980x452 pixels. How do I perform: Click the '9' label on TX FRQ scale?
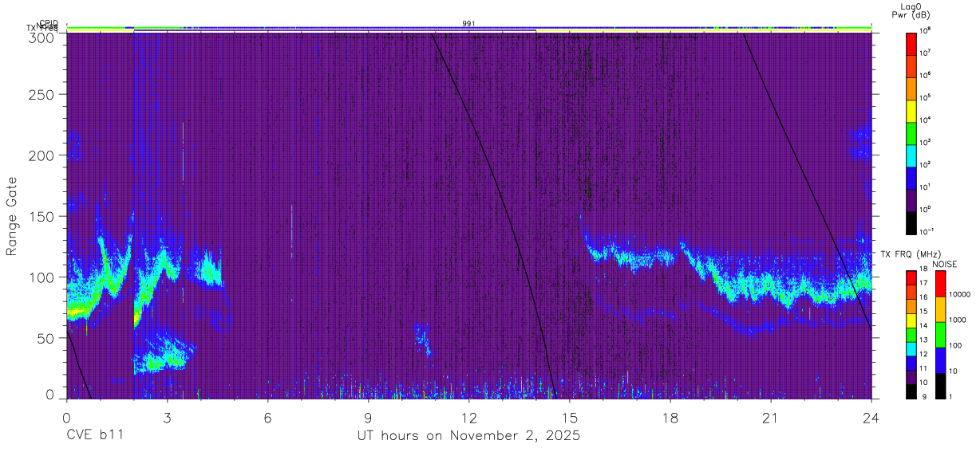(x=924, y=395)
